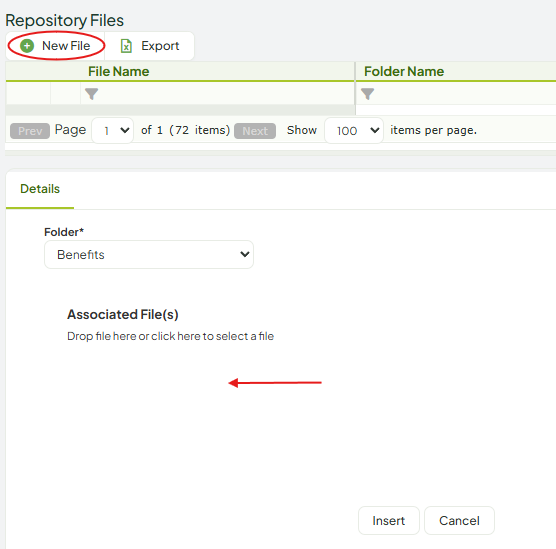Go to previous page with Prev

tap(30, 131)
